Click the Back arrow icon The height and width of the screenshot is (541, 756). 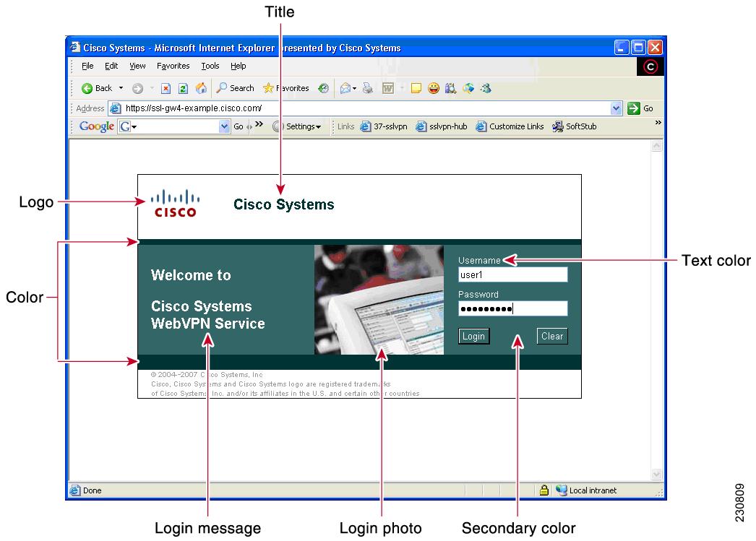pyautogui.click(x=87, y=88)
